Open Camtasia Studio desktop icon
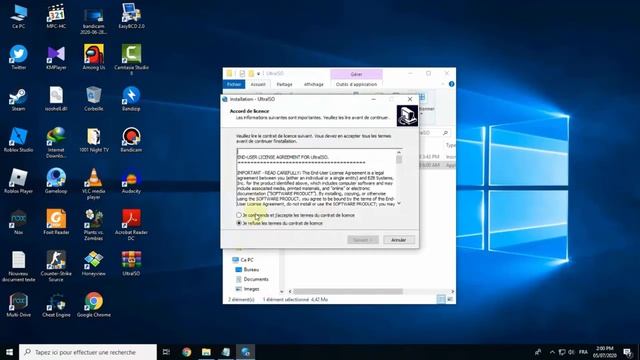The height and width of the screenshot is (360, 640). coord(131,60)
